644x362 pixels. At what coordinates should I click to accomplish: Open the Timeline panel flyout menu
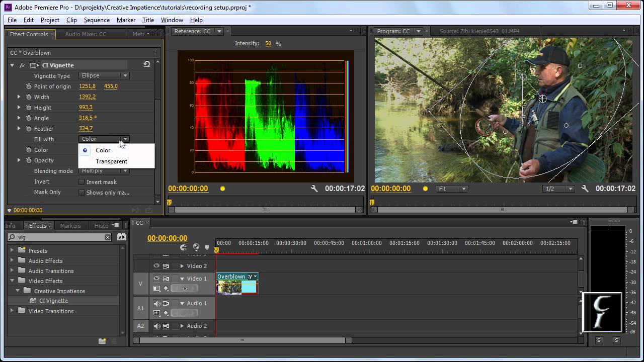[x=574, y=222]
